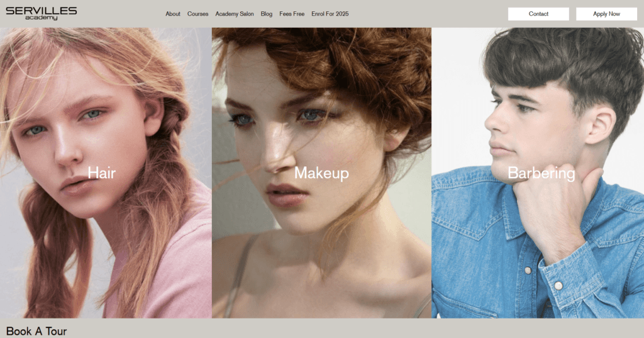Open Enrol For 2025 page
644x338 pixels.
click(330, 14)
